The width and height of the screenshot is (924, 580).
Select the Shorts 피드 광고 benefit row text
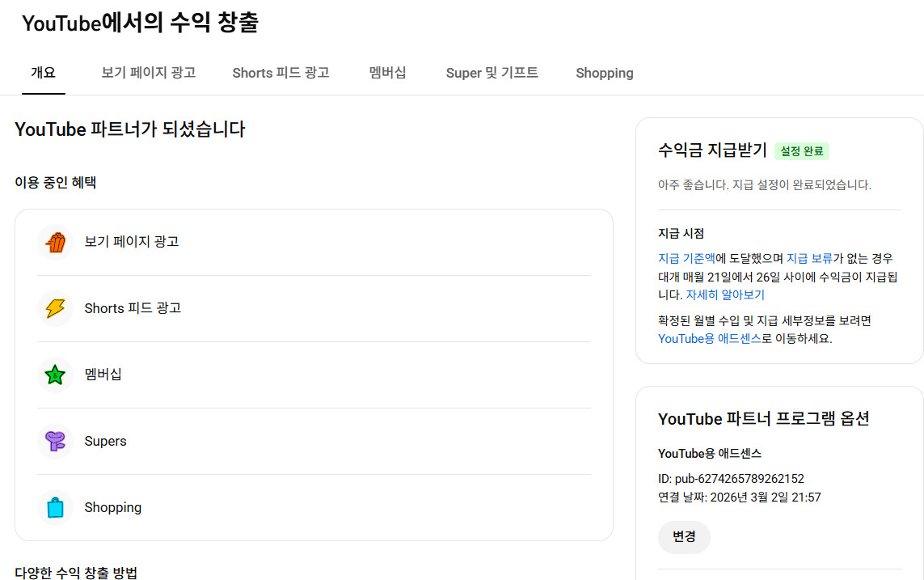[133, 307]
